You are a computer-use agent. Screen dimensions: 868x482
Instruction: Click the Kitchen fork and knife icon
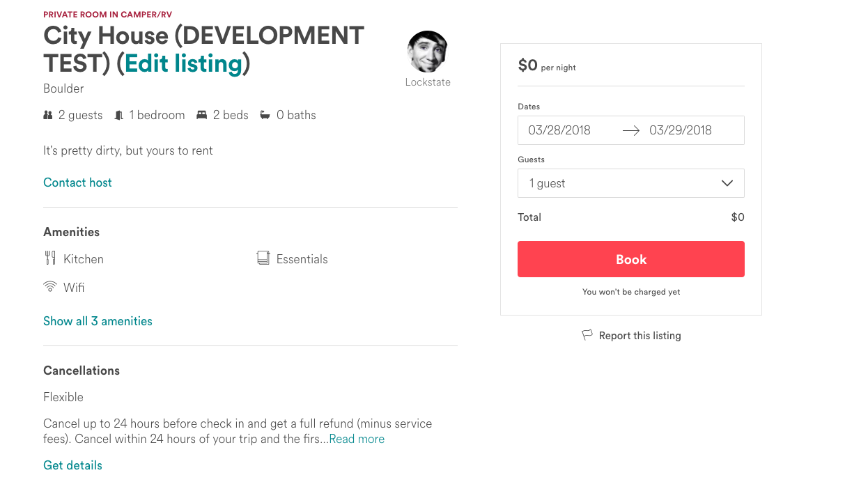click(x=50, y=258)
